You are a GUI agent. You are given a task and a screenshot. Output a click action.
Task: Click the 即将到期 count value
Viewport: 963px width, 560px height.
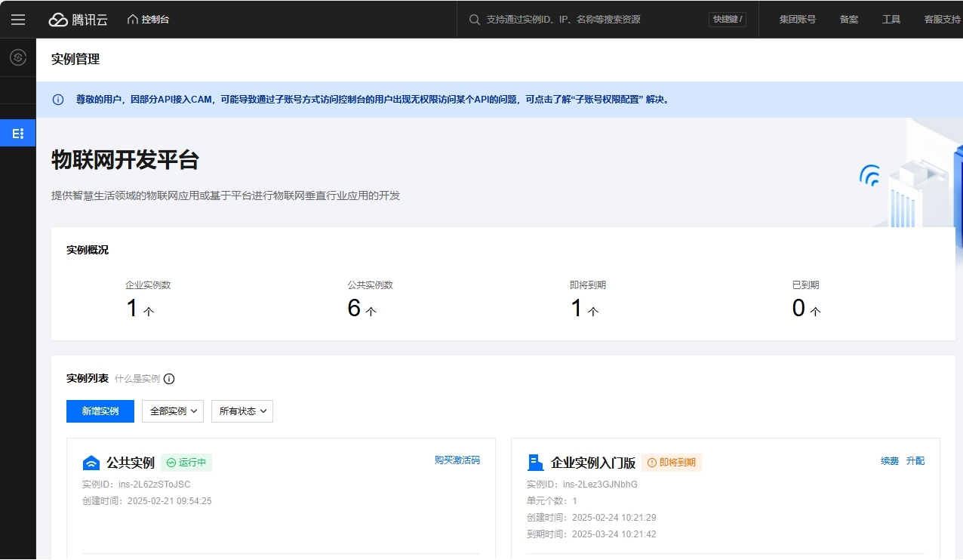tap(577, 308)
